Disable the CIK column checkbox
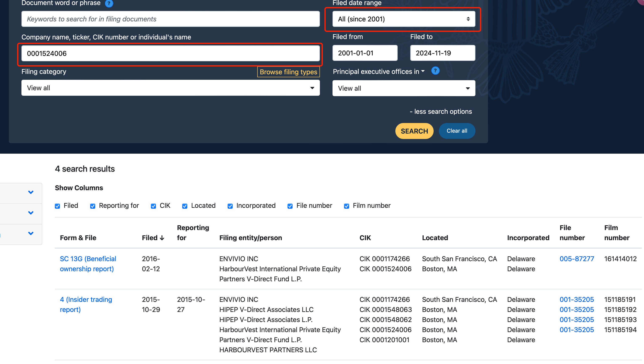Image resolution: width=644 pixels, height=364 pixels. coord(153,206)
